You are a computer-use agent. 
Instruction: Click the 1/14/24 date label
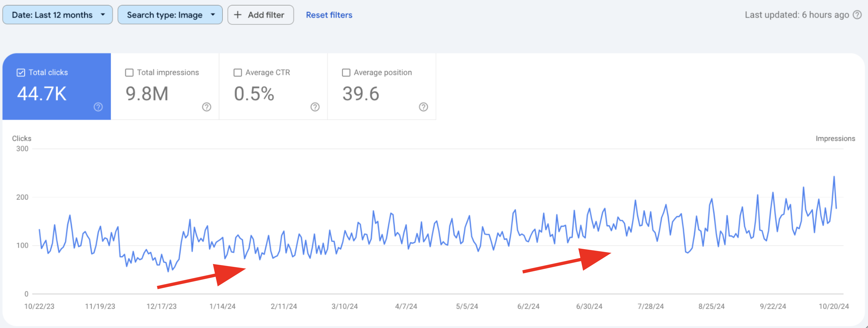click(x=222, y=306)
